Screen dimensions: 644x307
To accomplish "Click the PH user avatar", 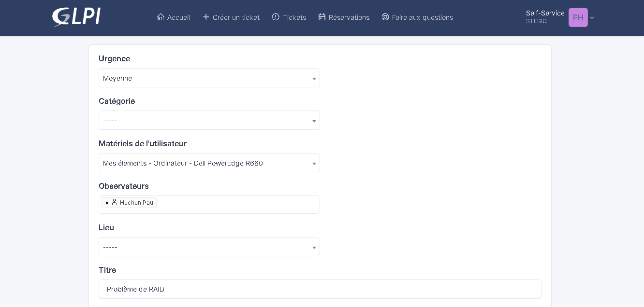I will click(x=578, y=17).
